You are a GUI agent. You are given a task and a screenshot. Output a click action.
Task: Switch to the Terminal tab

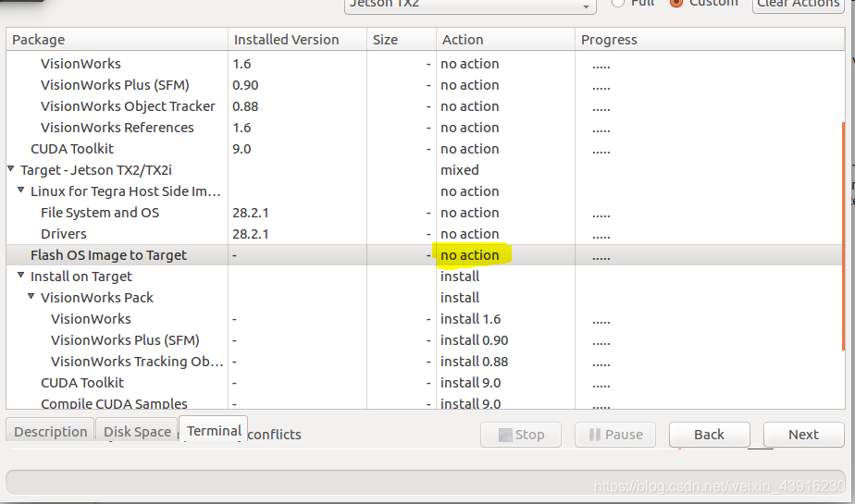214,430
